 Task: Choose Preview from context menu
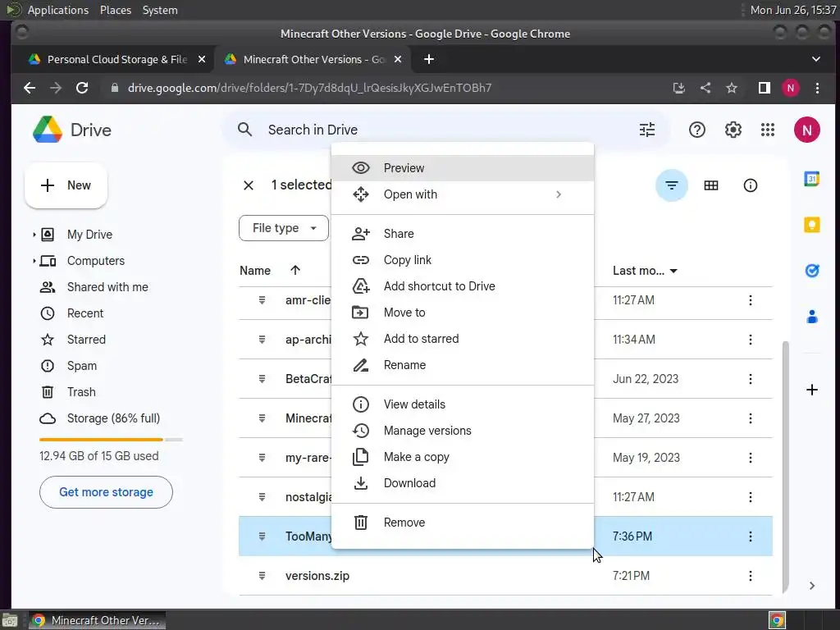[463, 168]
